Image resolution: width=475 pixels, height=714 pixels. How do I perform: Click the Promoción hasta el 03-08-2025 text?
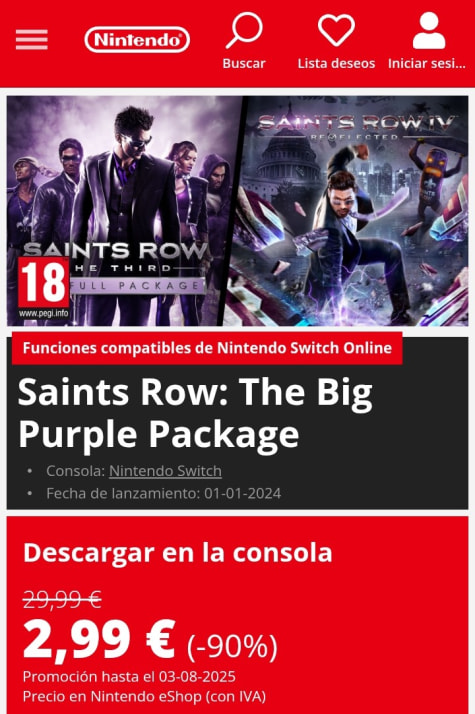129,677
